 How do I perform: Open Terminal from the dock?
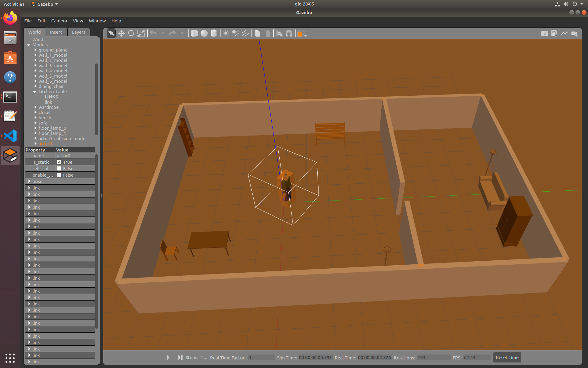point(10,97)
